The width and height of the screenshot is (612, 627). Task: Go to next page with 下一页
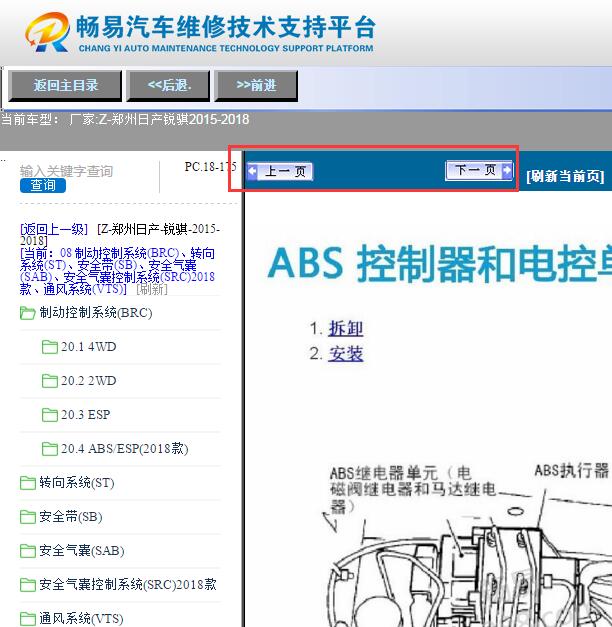point(479,170)
